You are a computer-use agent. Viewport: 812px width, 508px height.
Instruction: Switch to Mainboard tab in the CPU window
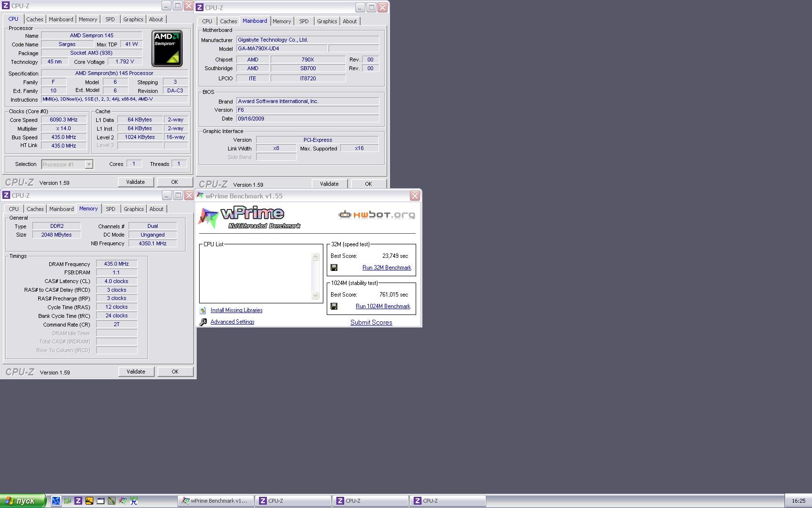[x=61, y=19]
